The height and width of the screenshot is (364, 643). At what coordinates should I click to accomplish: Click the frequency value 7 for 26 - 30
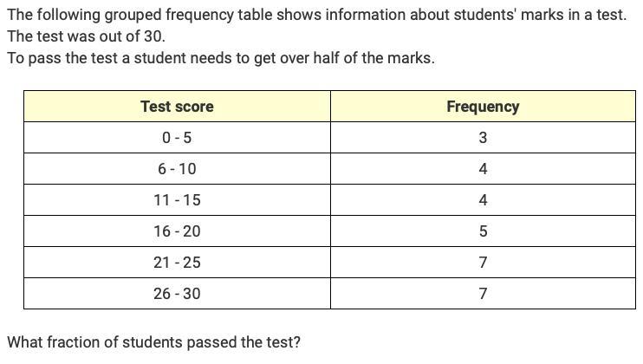pyautogui.click(x=483, y=294)
